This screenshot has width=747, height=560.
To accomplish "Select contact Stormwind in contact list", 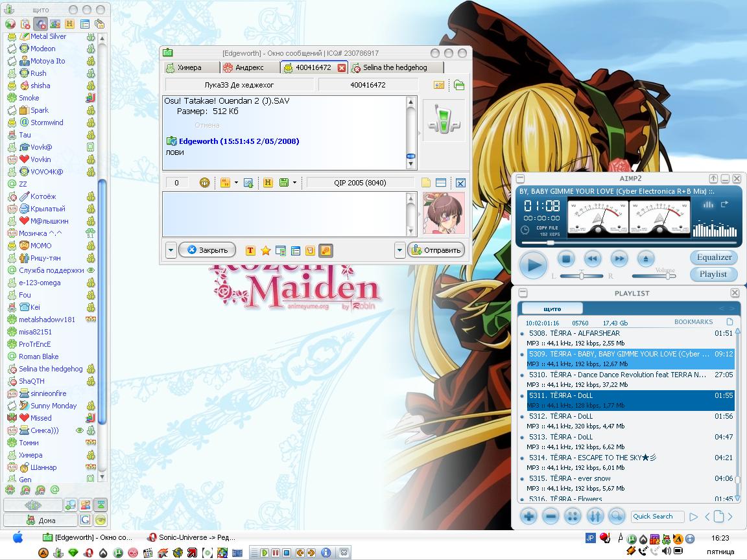I will point(47,122).
